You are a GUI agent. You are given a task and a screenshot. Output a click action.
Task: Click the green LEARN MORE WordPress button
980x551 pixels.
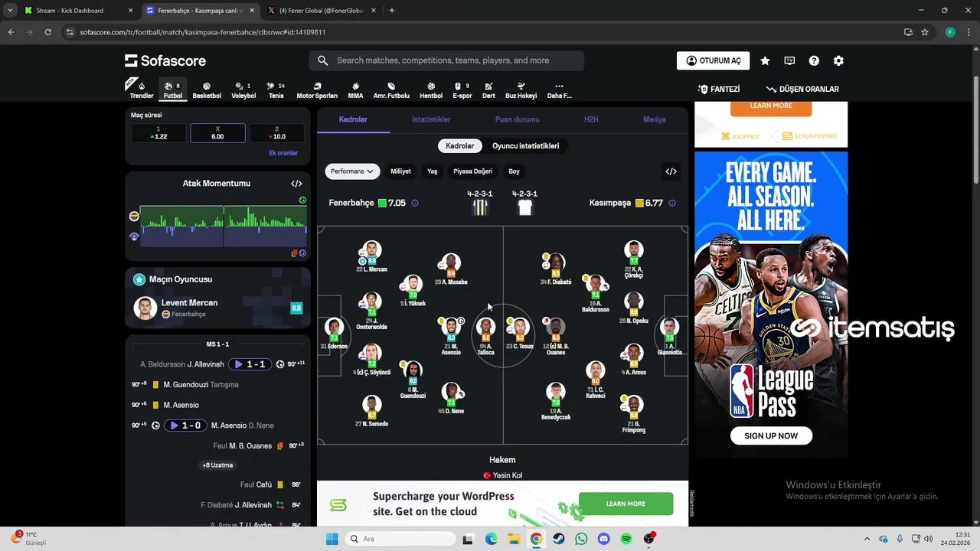(x=626, y=504)
